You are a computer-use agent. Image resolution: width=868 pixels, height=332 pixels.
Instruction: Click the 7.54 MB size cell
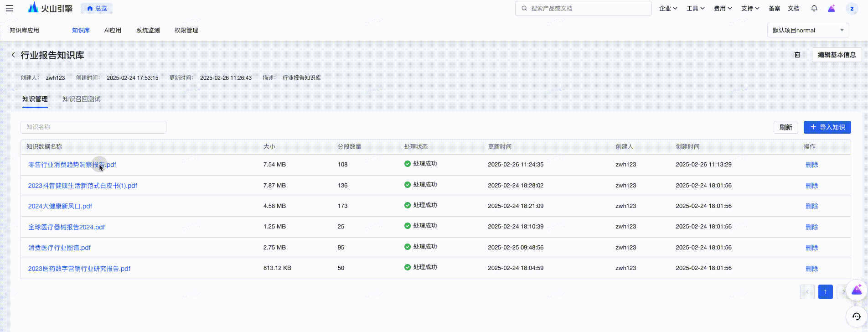[x=274, y=165]
